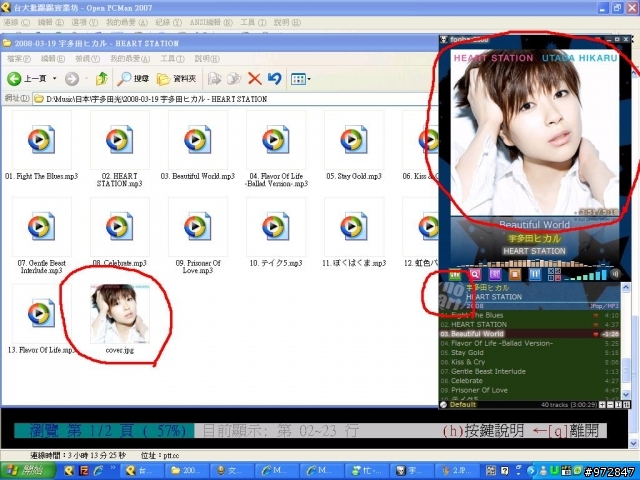Click the round disc icon beside Default
This screenshot has height=480, width=640.
coord(444,404)
